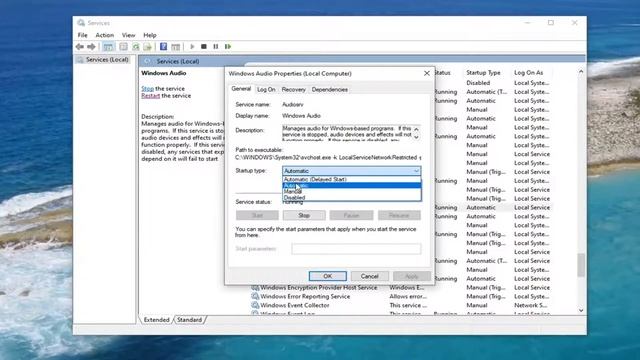Click the Stop button in the dialog
This screenshot has height=360, width=640.
coord(304,215)
